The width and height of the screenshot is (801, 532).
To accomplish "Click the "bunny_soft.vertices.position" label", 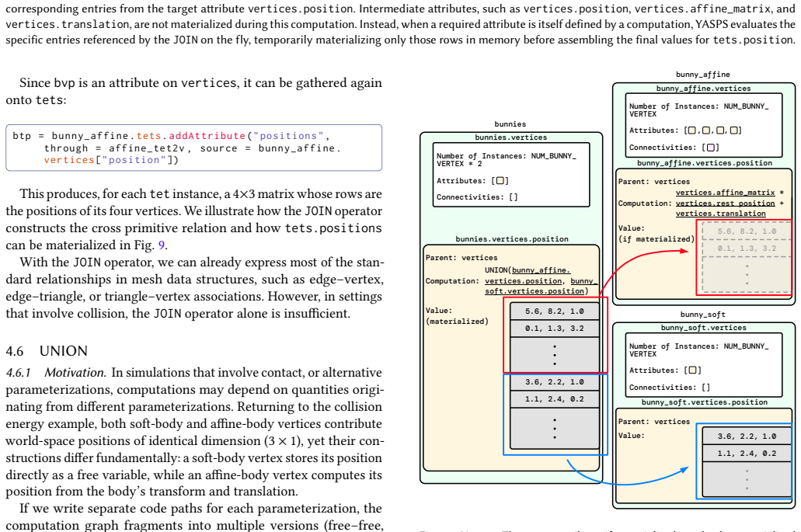I will pyautogui.click(x=705, y=402).
